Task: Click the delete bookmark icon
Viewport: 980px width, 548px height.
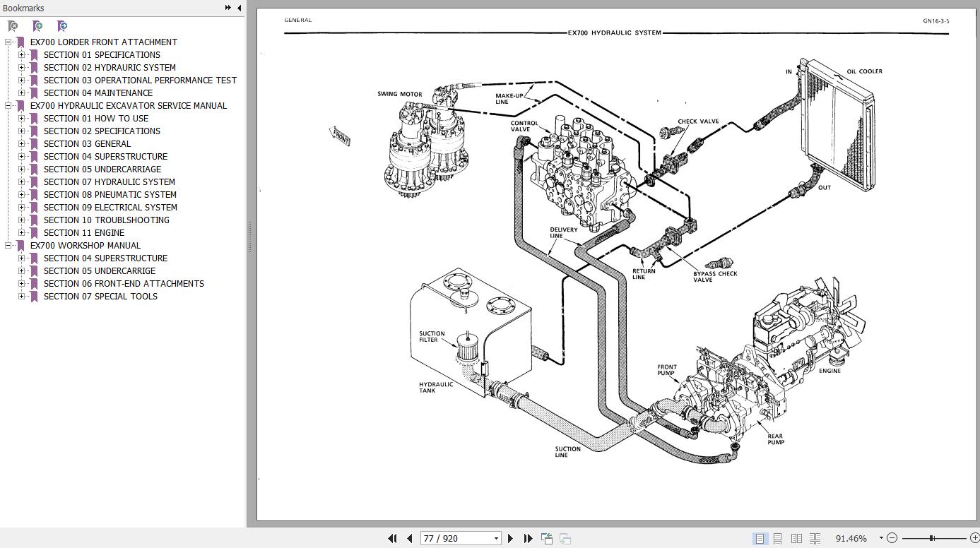Action: (x=13, y=26)
